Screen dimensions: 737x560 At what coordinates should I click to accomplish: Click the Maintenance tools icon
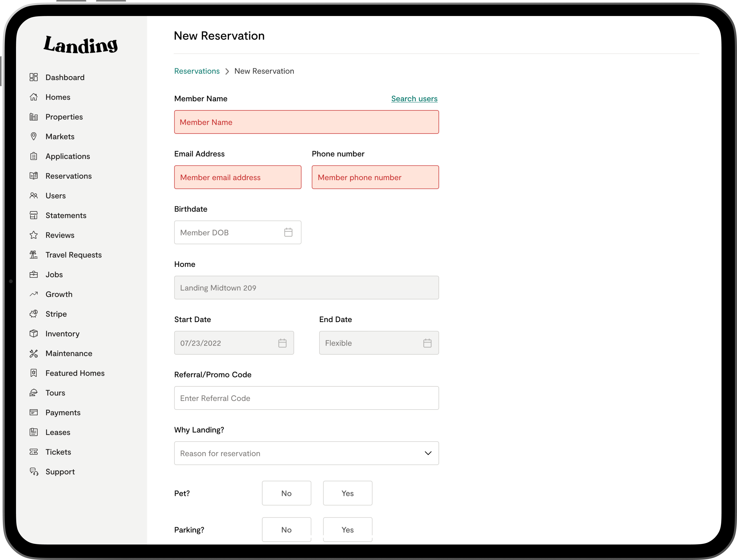[x=34, y=353]
